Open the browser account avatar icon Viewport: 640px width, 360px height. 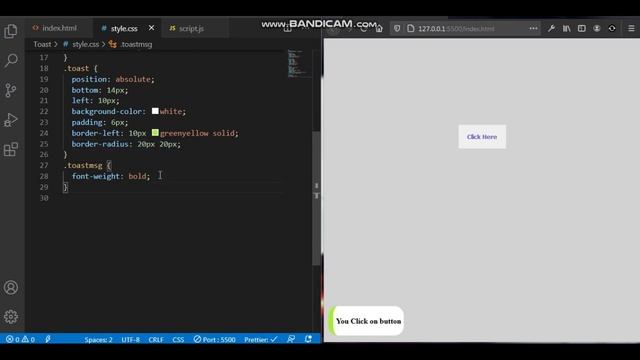click(597, 29)
